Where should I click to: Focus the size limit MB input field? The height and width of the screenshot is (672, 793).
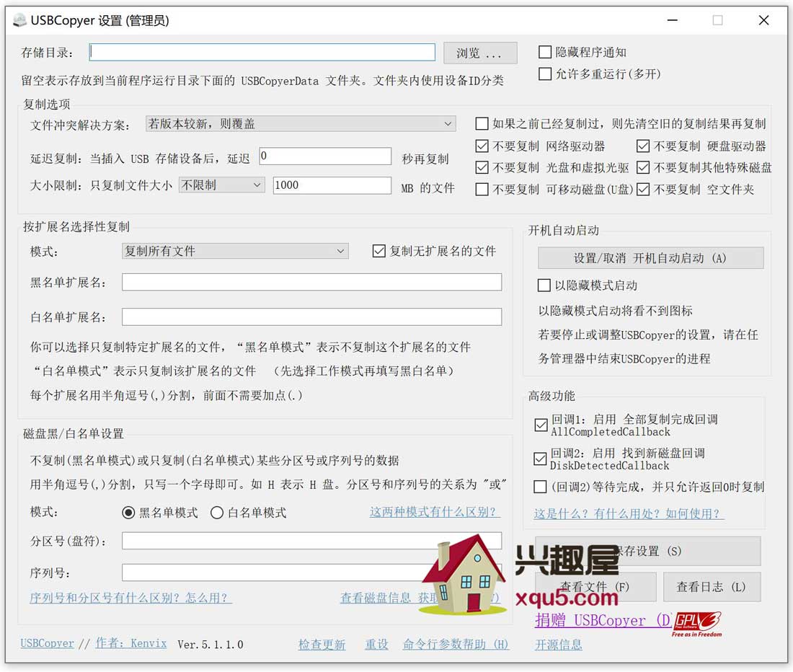click(x=332, y=185)
